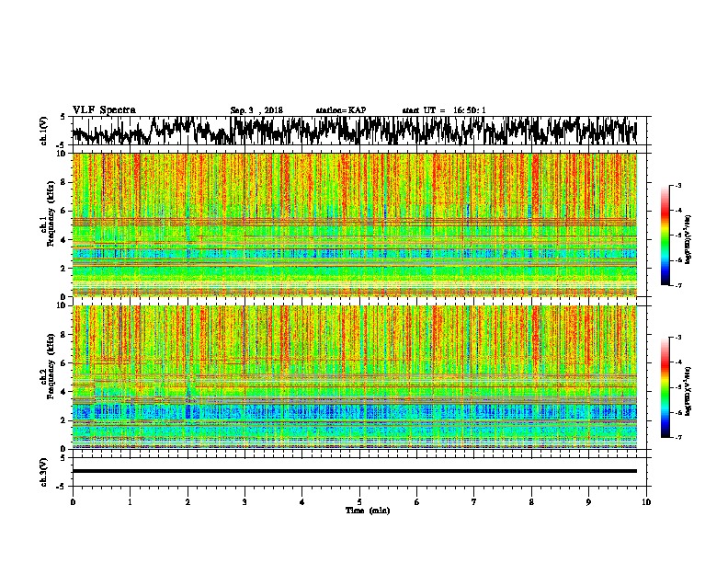
Task: Click the ch.1 spectrogram panel
Action: [355, 224]
